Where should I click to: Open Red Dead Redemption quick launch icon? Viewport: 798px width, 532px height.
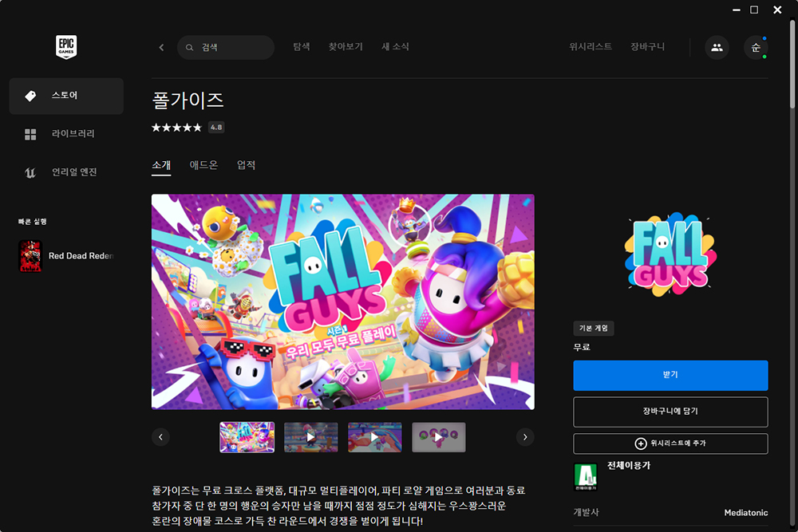click(30, 256)
